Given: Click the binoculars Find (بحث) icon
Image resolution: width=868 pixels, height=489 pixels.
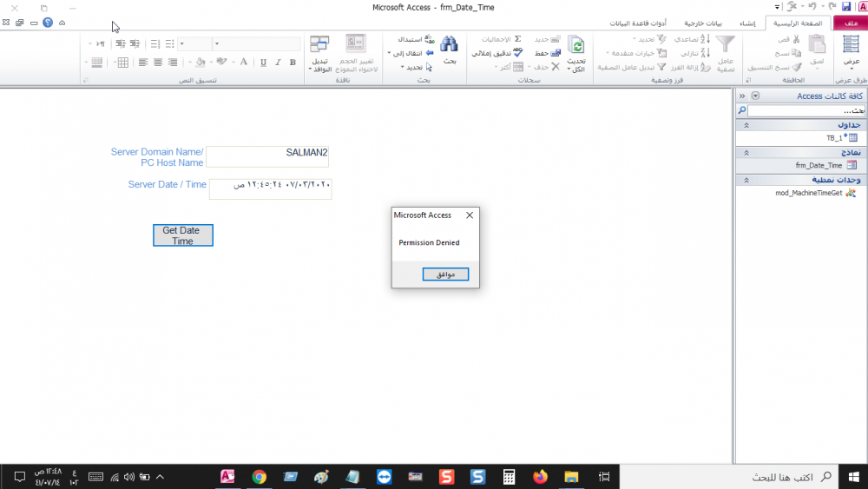Looking at the screenshot, I should [x=449, y=44].
